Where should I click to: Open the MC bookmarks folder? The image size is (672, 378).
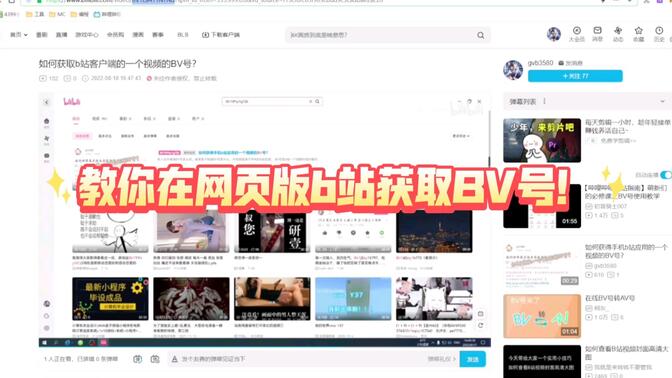pos(57,14)
